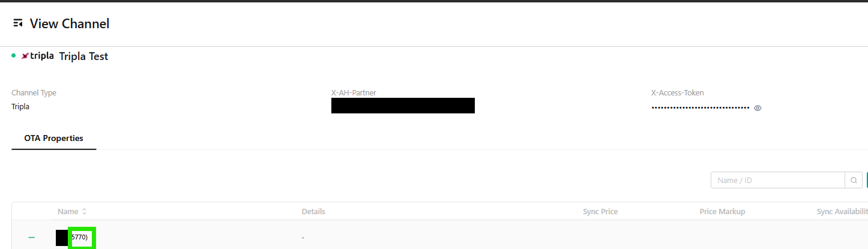This screenshot has width=868, height=249.
Task: Click the green active status dot
Action: [x=14, y=55]
